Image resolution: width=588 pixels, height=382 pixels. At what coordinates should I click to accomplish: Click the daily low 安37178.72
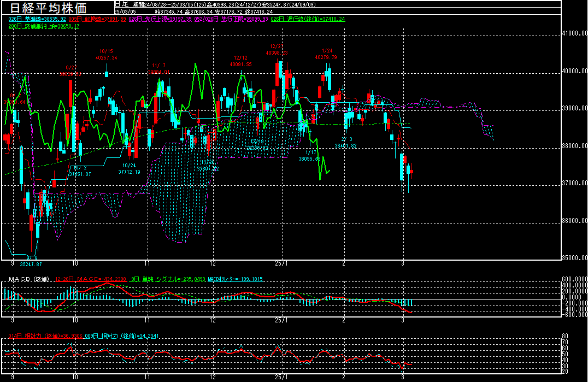(229, 11)
